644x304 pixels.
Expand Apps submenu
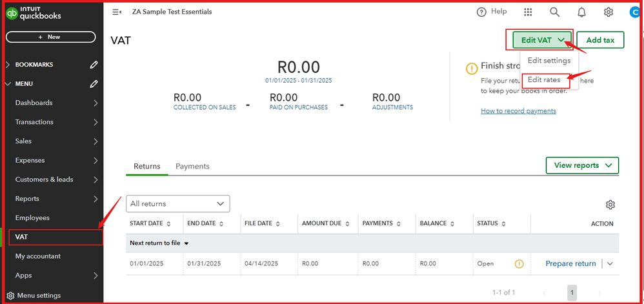click(x=96, y=276)
